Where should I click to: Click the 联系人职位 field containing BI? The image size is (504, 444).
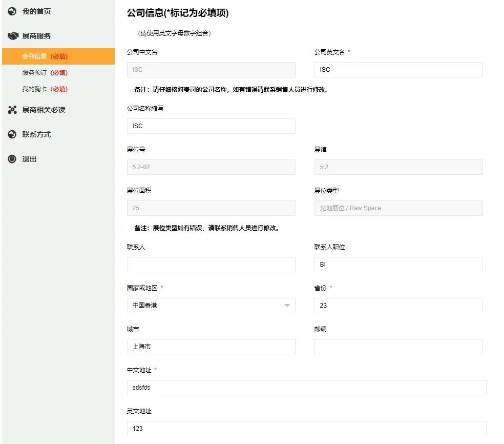(x=398, y=265)
